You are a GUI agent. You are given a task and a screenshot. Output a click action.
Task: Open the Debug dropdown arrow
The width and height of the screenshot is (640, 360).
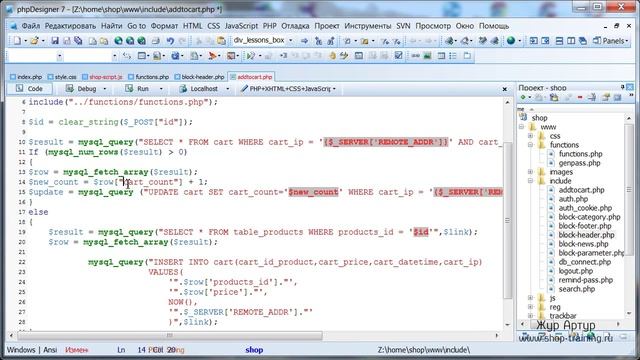pyautogui.click(x=104, y=89)
